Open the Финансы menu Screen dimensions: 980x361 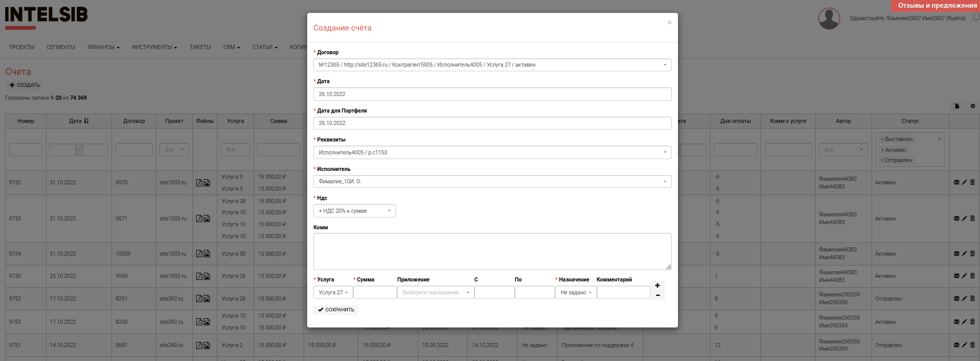click(103, 47)
